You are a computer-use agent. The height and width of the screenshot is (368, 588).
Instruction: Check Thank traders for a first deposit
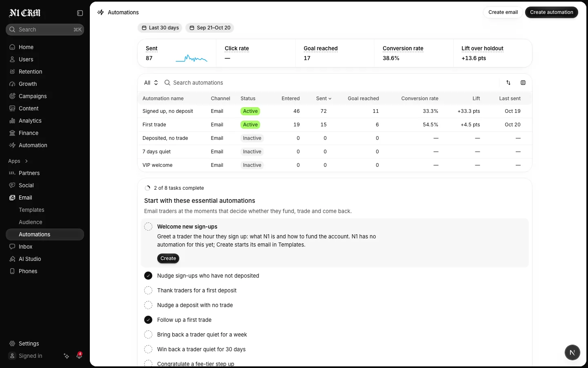point(148,290)
